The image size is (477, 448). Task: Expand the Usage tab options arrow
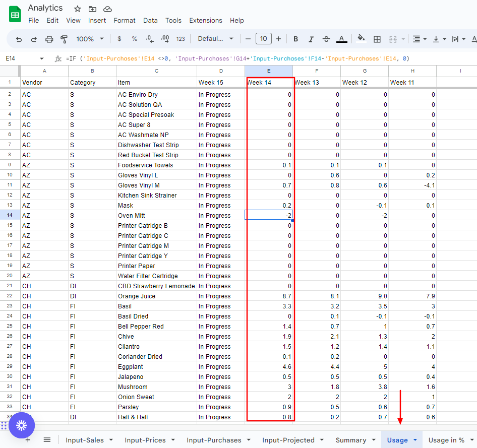pyautogui.click(x=415, y=440)
